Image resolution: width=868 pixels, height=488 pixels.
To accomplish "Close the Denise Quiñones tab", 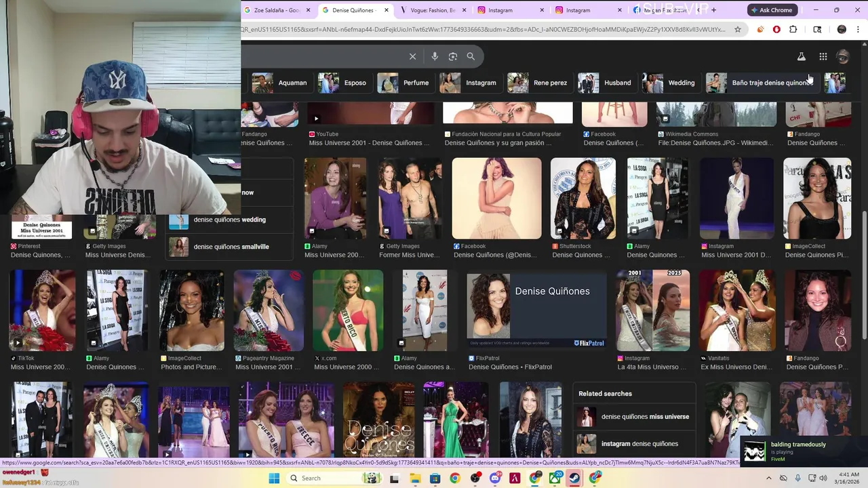I will tap(387, 10).
